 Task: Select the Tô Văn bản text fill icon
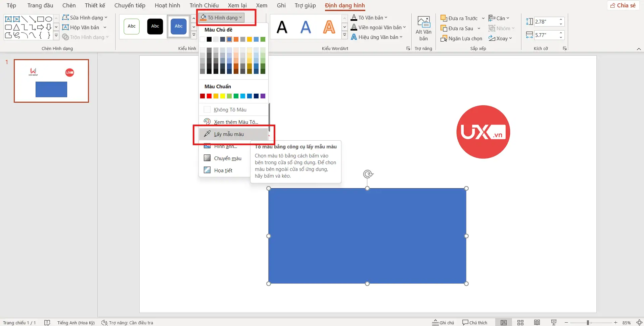coord(354,17)
